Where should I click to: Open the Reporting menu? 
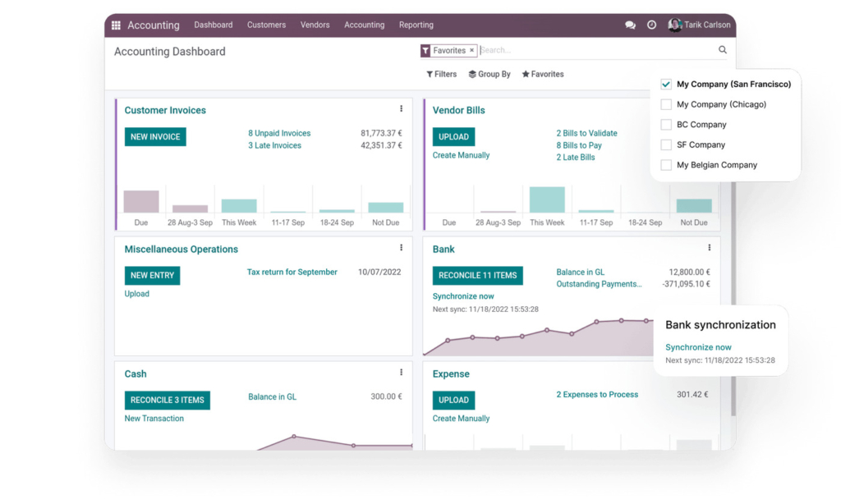click(x=416, y=25)
